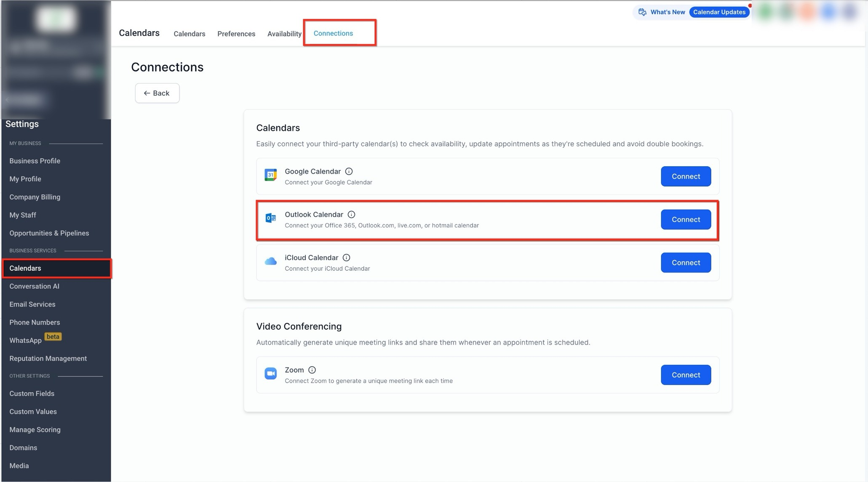The image size is (868, 482).
Task: Navigate to Business Profile settings
Action: click(x=35, y=161)
